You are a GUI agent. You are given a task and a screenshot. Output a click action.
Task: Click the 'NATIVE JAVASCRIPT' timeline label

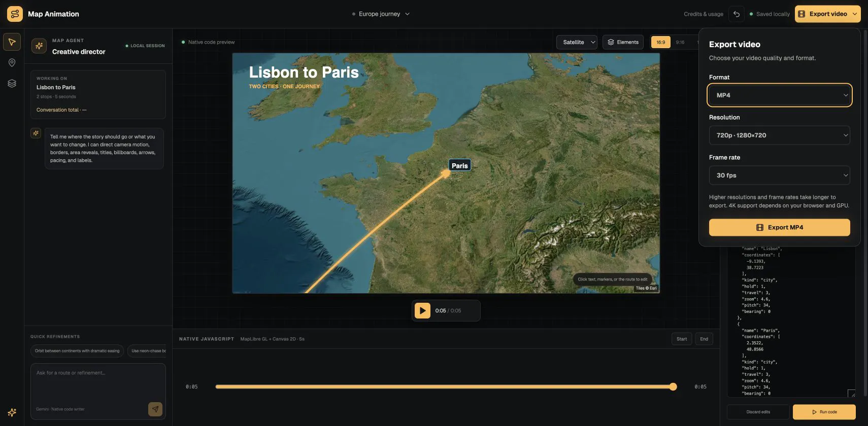point(207,339)
